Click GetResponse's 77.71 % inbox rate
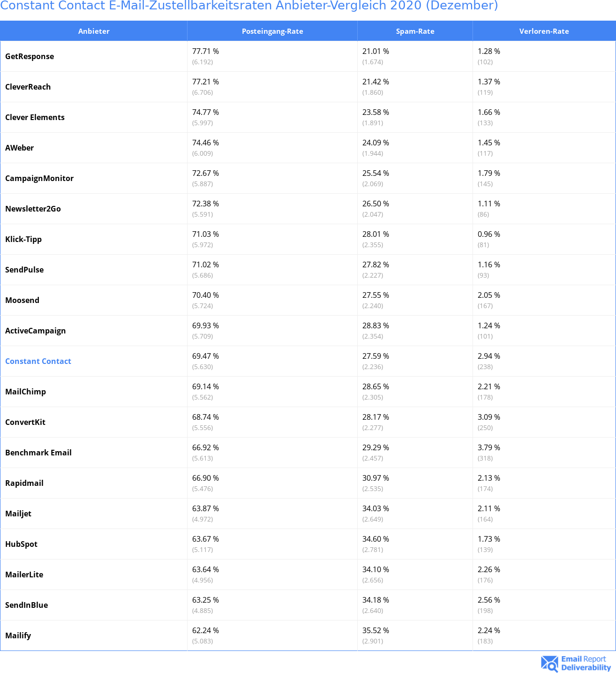Screen dimensions: 616x673 pyautogui.click(x=205, y=51)
